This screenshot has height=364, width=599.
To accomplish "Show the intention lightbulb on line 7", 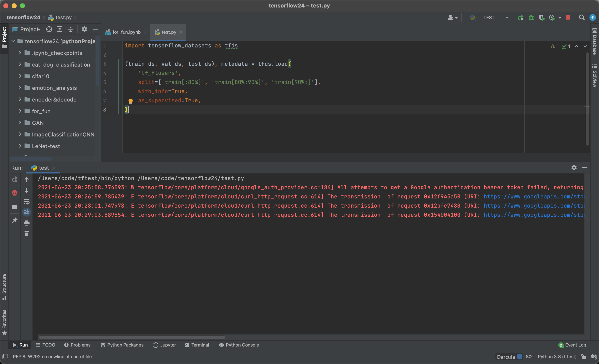I will pyautogui.click(x=131, y=101).
